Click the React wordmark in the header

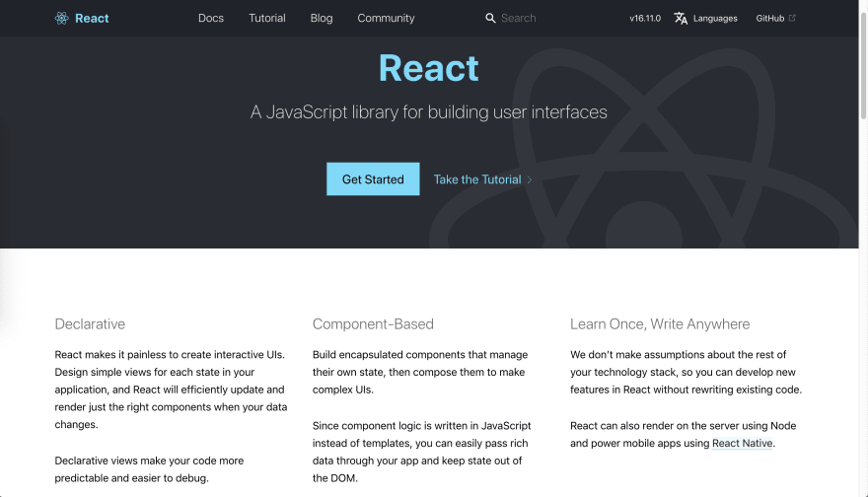[92, 19]
